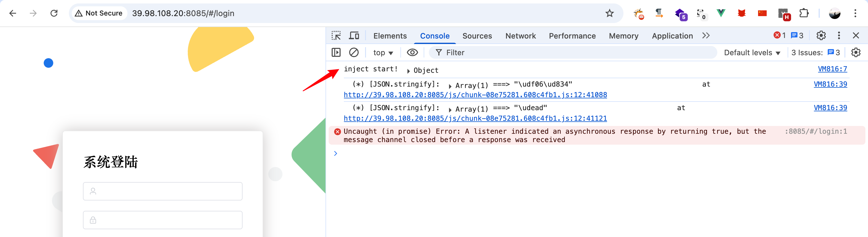Click the console prompt line

tap(596, 153)
